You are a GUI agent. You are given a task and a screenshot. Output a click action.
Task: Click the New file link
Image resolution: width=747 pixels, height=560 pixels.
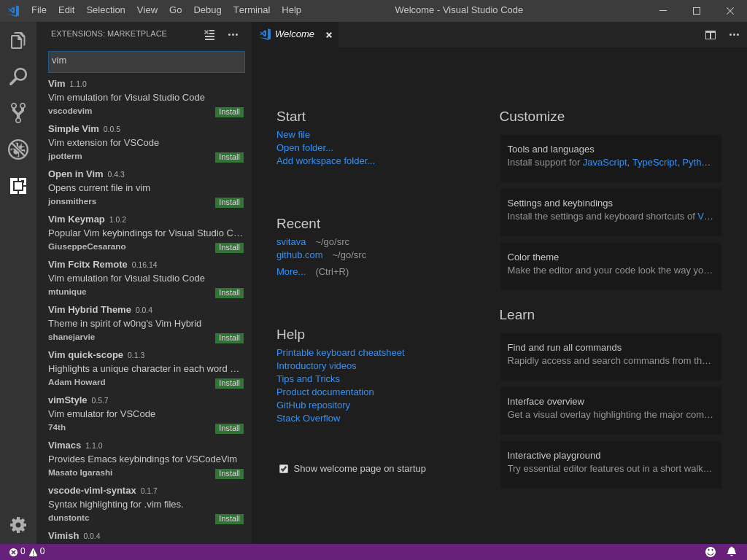pyautogui.click(x=293, y=135)
